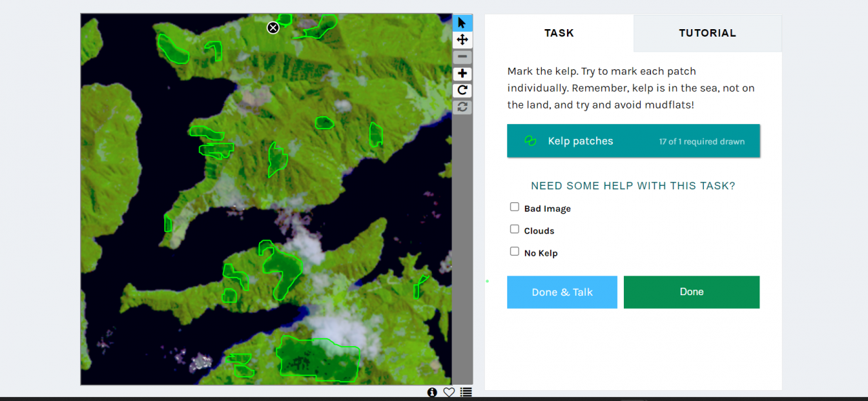Click the '17 of 1 required drawn' text
Image resolution: width=868 pixels, height=401 pixels.
[x=702, y=142]
